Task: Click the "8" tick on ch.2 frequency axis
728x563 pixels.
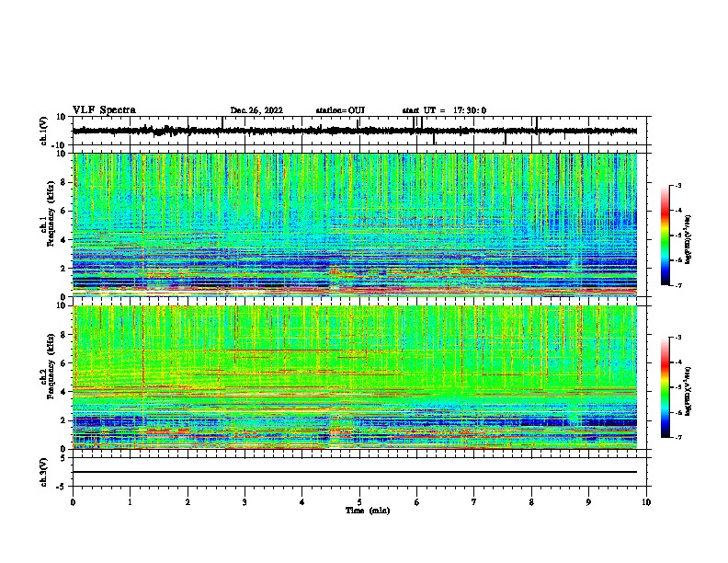Action: [x=63, y=335]
